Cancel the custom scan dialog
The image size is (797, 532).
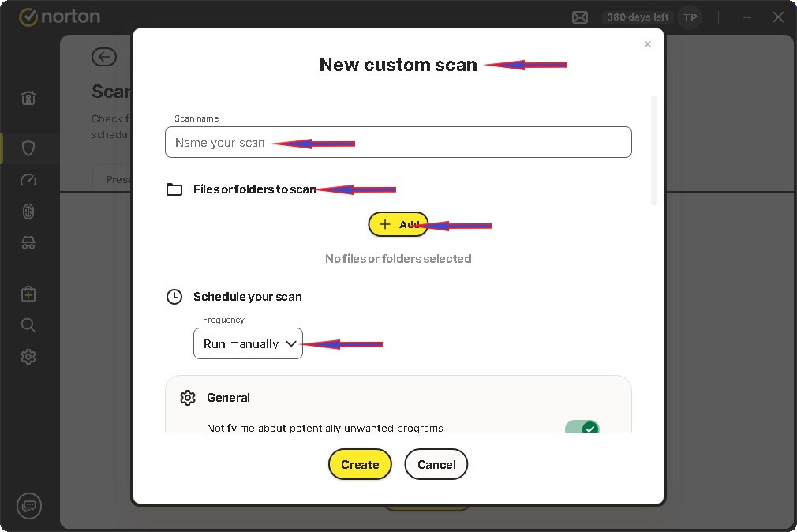pyautogui.click(x=436, y=464)
